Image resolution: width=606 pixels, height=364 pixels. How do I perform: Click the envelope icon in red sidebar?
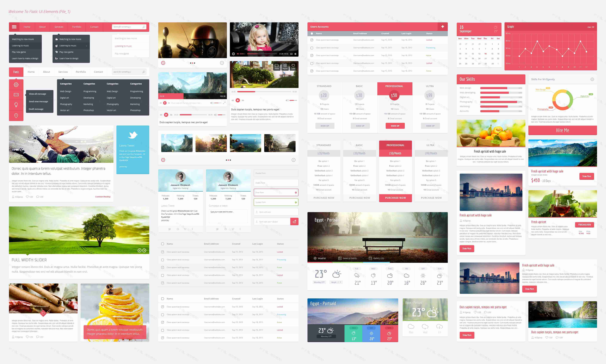(x=16, y=95)
